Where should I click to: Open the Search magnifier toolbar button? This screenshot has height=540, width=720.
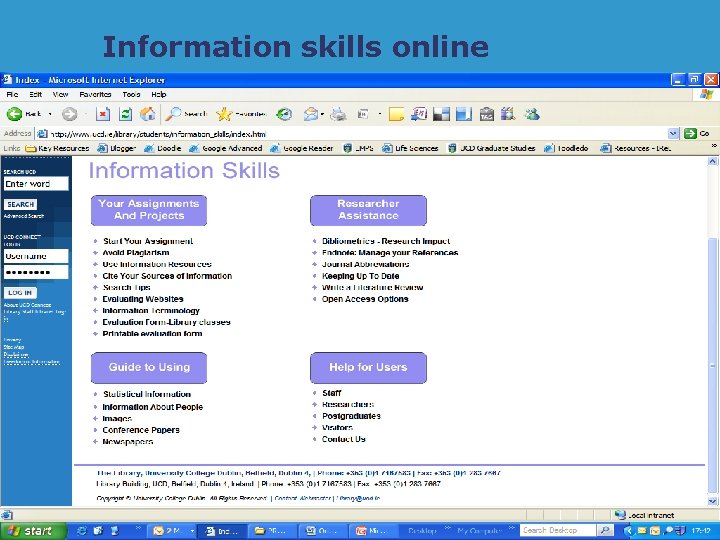(186, 114)
